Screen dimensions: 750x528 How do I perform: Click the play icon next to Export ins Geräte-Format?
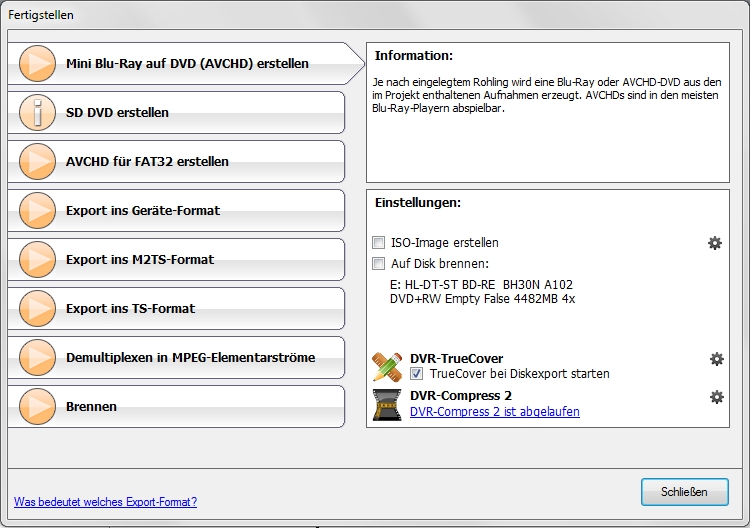coord(37,210)
